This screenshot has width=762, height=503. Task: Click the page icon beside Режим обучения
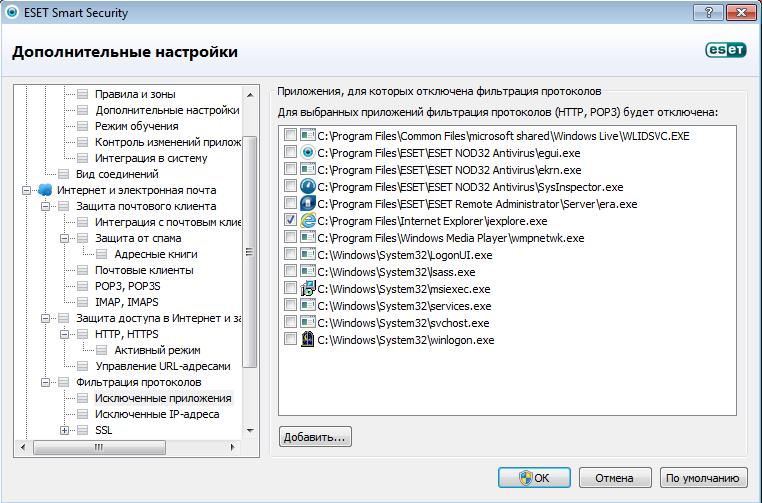coord(83,126)
